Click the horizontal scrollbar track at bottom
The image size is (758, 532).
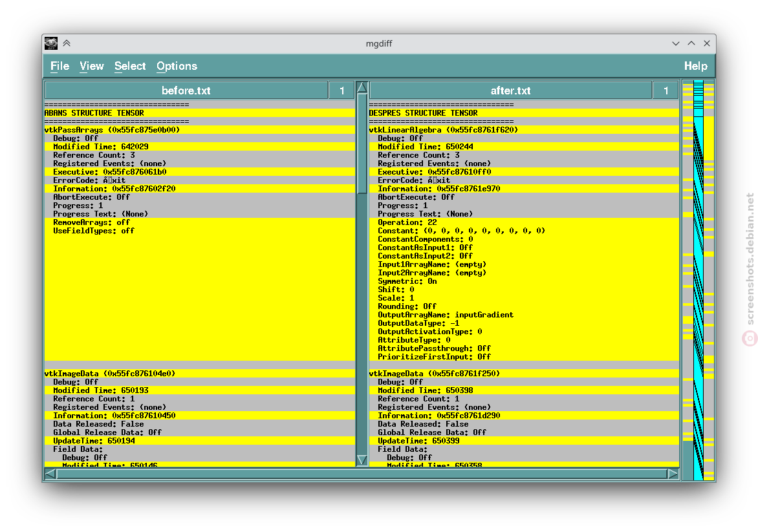coord(362,474)
